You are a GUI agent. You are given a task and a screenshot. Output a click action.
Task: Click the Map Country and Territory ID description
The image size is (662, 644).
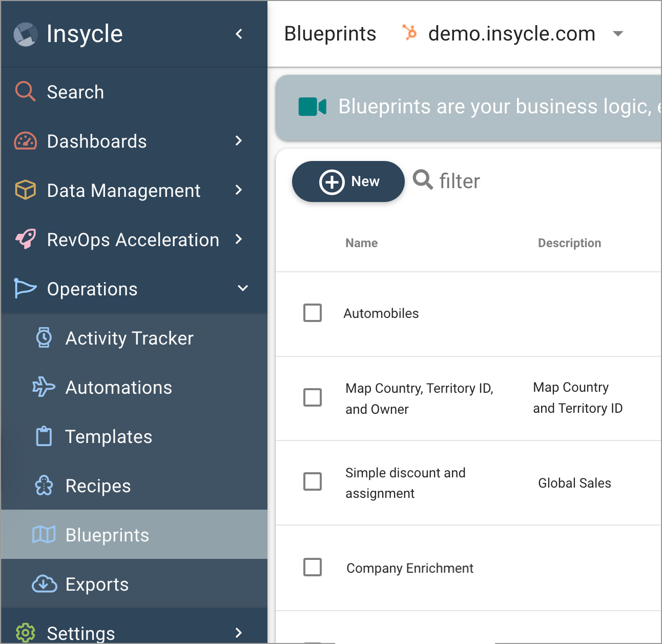578,397
